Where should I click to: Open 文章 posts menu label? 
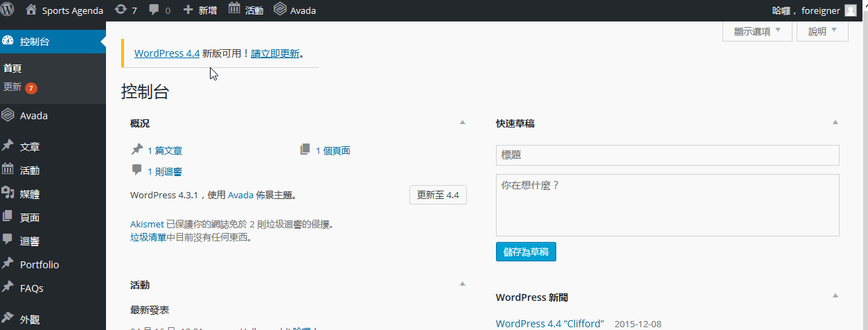pyautogui.click(x=30, y=147)
